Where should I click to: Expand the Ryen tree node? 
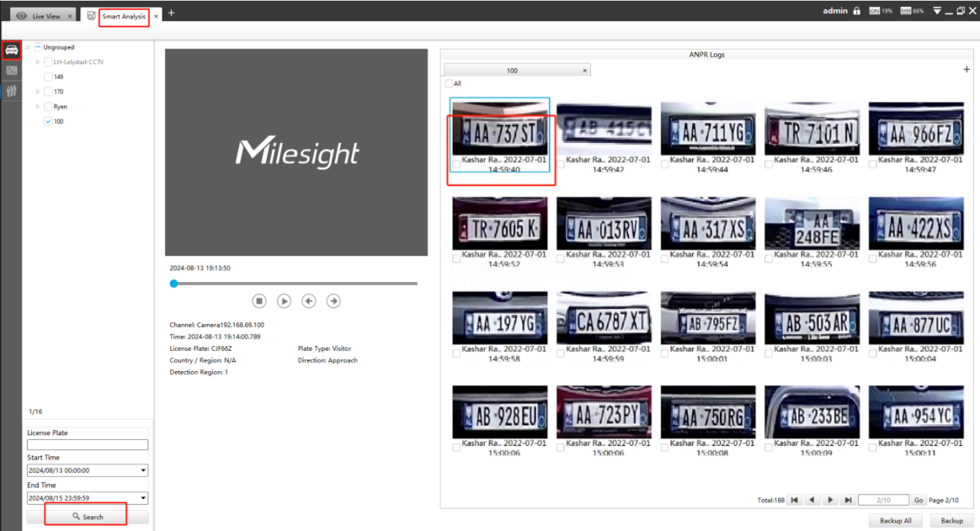(38, 107)
